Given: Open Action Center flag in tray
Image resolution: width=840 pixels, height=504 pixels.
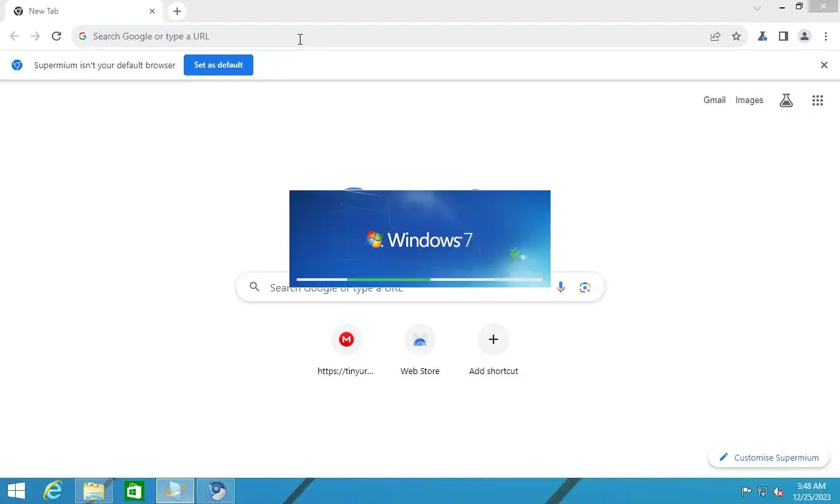Looking at the screenshot, I should pyautogui.click(x=746, y=492).
